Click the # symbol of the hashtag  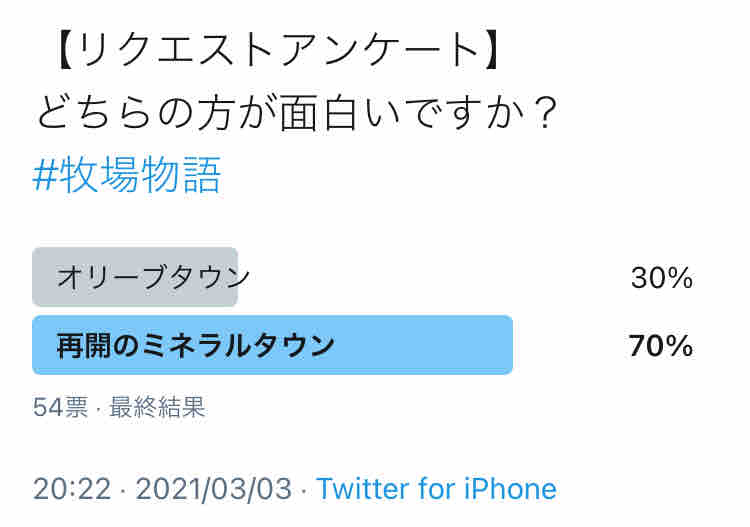click(44, 177)
